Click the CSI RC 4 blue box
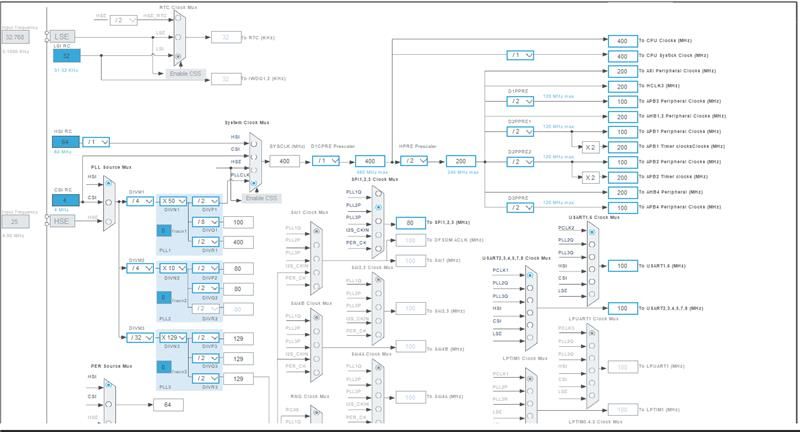Viewport: 800px width, 432px height. point(66,200)
